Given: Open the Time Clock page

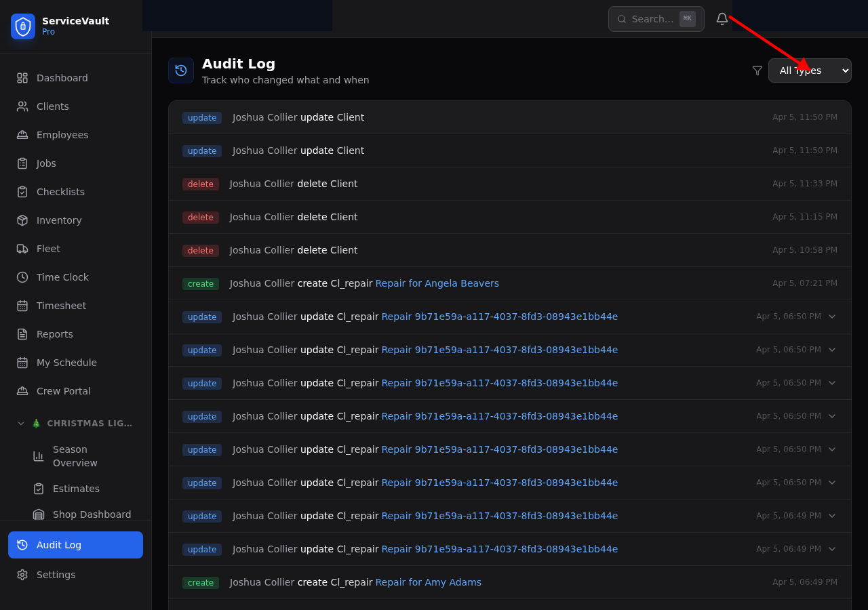Looking at the screenshot, I should 62,277.
